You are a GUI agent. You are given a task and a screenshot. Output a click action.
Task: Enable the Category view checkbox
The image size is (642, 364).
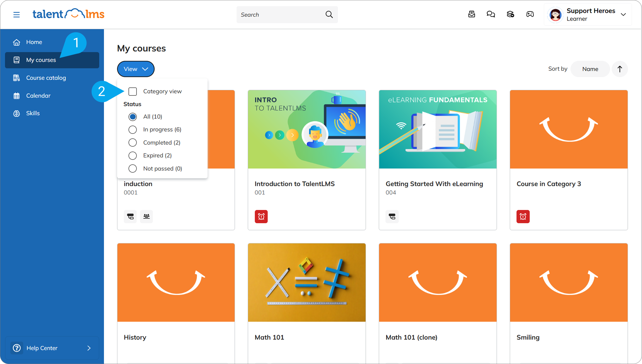[x=132, y=91]
